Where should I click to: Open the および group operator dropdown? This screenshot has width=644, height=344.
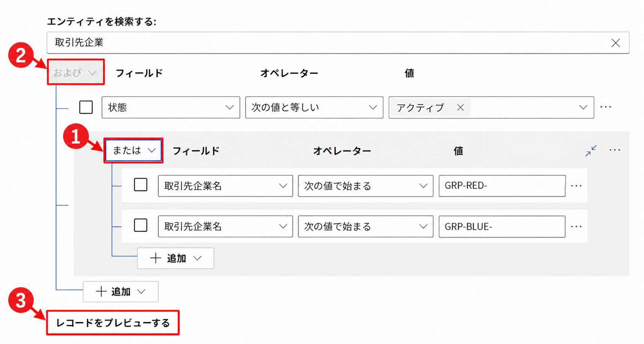tap(76, 72)
